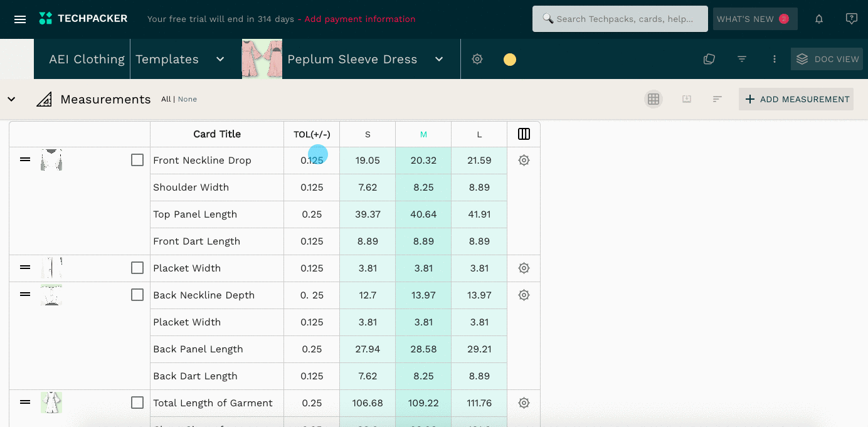This screenshot has width=868, height=427.
Task: Open the filter lines icon in header
Action: (x=742, y=59)
